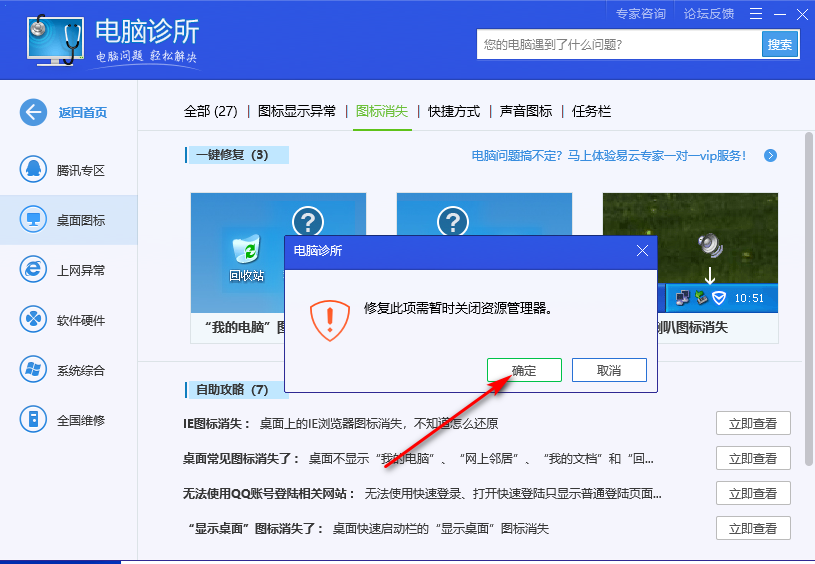The height and width of the screenshot is (564, 815).
Task: Open the 专家咨询 link
Action: coord(641,14)
